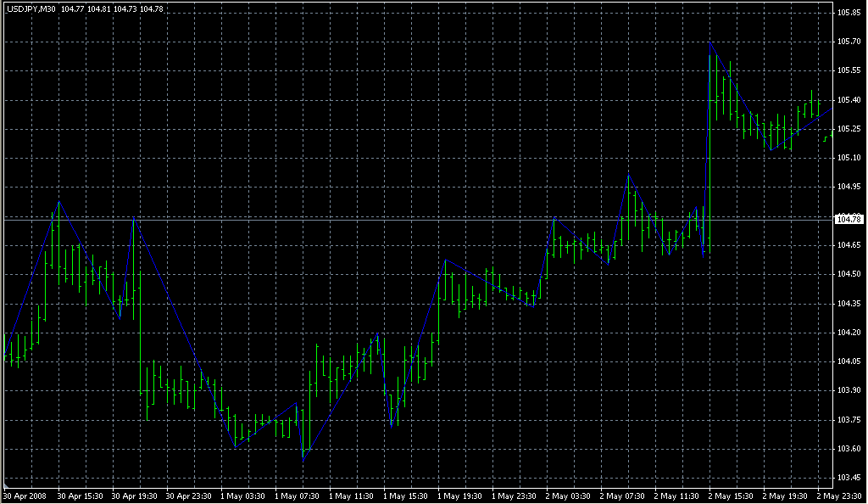Viewport: 868px width, 504px height.
Task: Select the 30 Apr 15:30 time label
Action: [x=81, y=496]
